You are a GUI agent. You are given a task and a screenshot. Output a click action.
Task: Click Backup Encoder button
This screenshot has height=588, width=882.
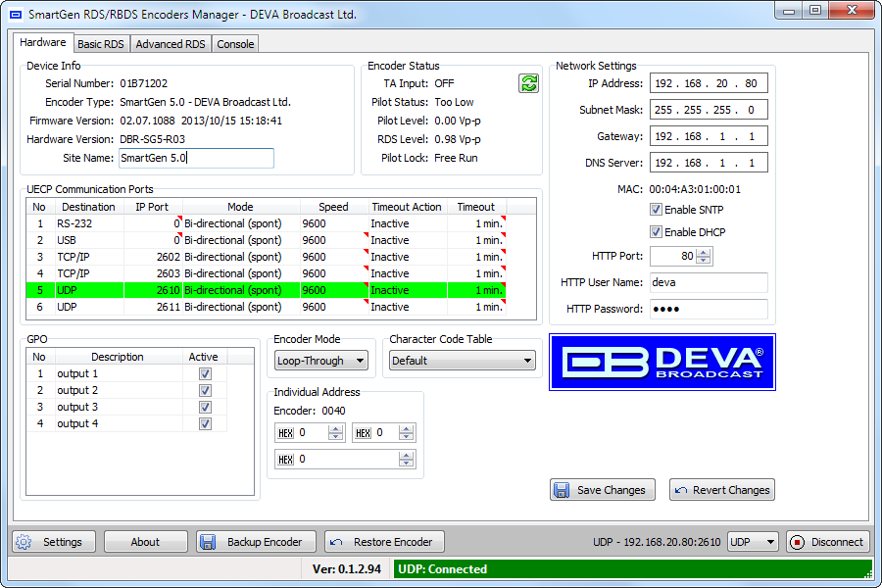pos(257,542)
